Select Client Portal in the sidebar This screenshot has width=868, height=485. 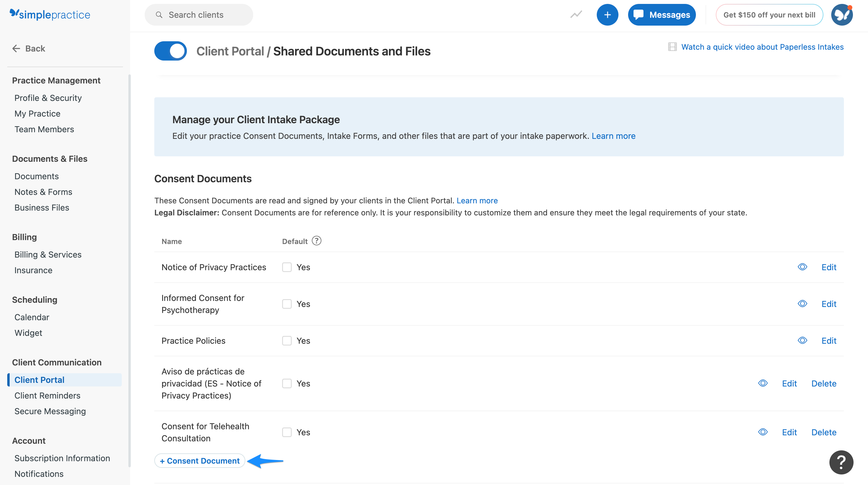pyautogui.click(x=39, y=380)
